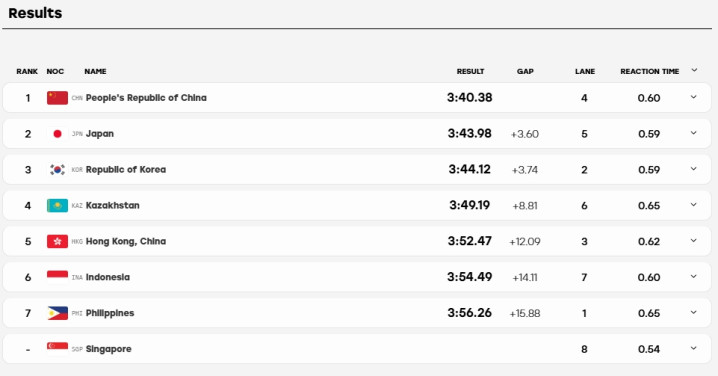Click the People's Republic of China flag icon
Viewport: 718px width, 376px height.
tap(57, 98)
